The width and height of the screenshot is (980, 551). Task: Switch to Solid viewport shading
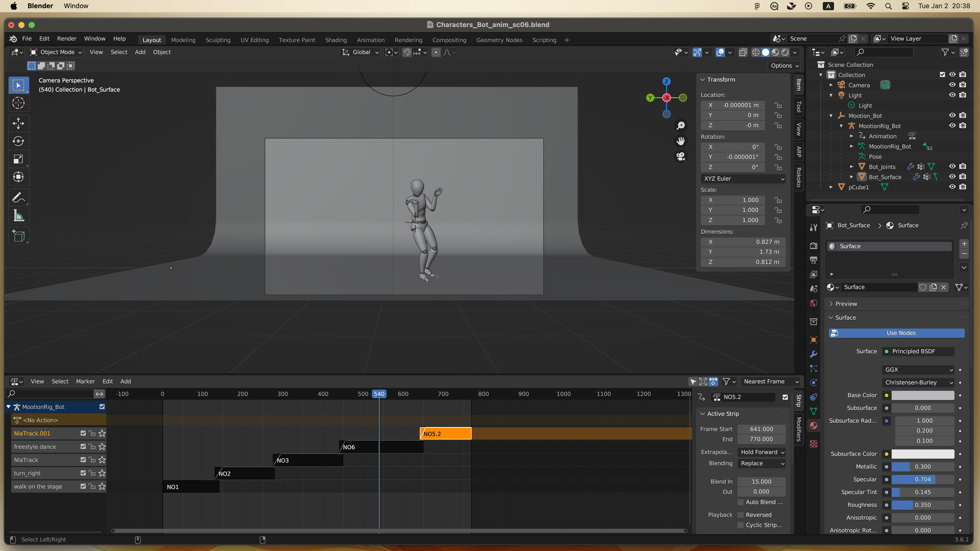tap(765, 52)
